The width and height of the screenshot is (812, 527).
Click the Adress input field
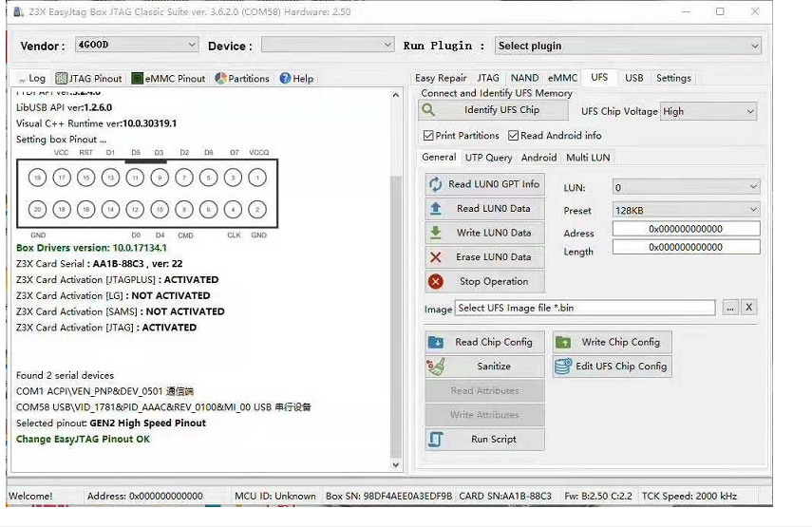click(686, 228)
